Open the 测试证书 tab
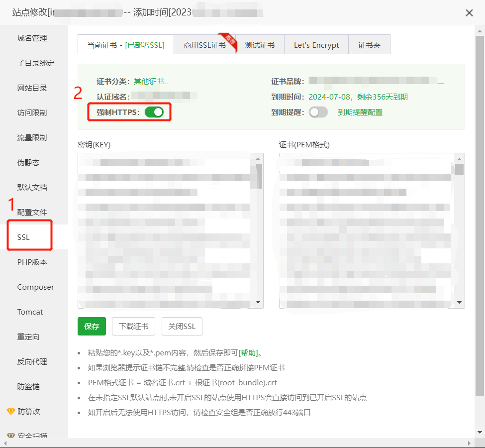This screenshot has width=485, height=448. coord(260,45)
